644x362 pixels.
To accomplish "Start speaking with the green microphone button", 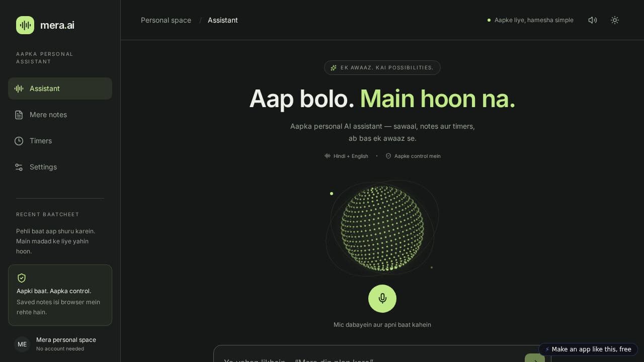I will (x=382, y=299).
